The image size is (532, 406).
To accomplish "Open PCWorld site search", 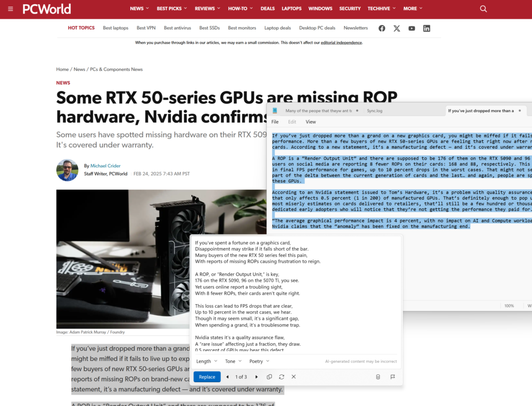I will [483, 8].
